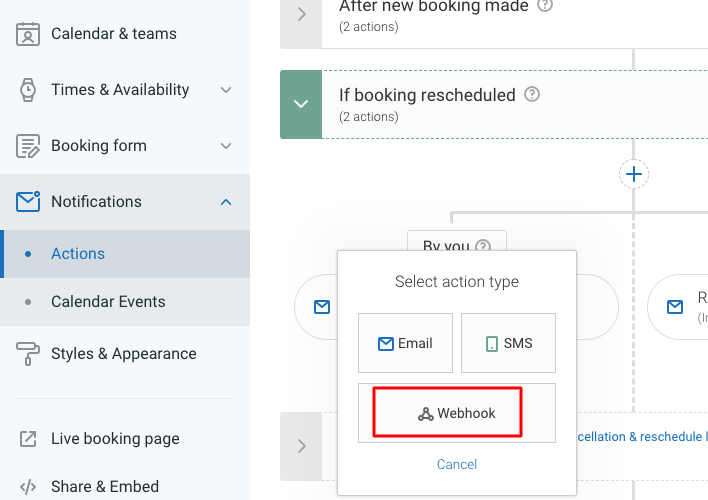This screenshot has height=500, width=708.
Task: Cancel the action type selection
Action: [x=457, y=464]
